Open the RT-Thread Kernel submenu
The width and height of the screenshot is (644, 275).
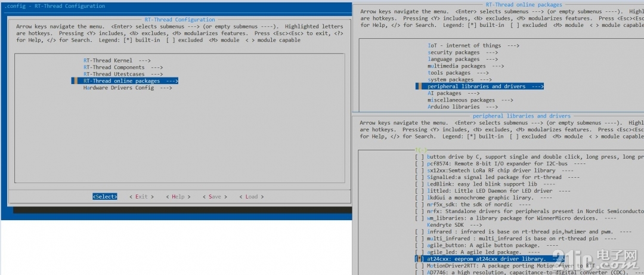[x=117, y=60]
